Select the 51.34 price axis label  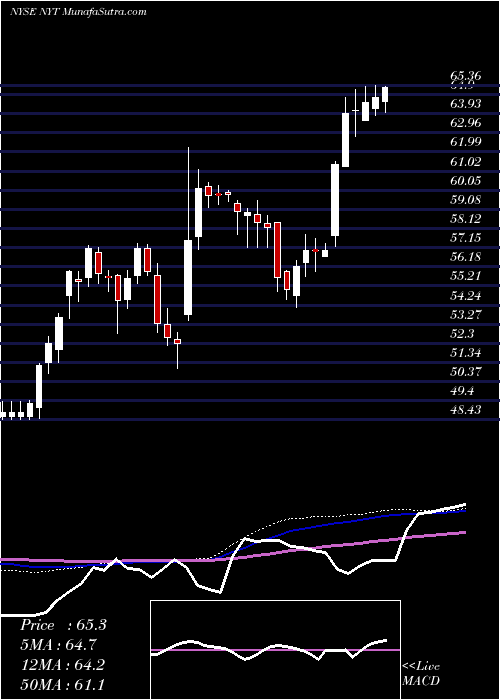pyautogui.click(x=466, y=353)
